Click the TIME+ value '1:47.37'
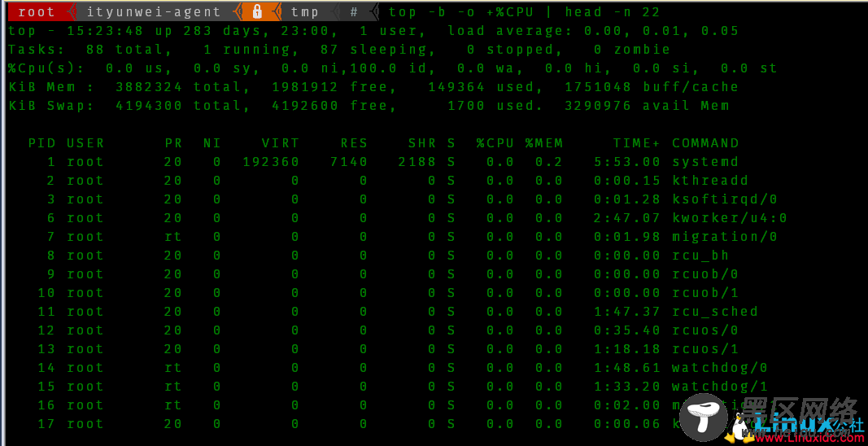868x446 pixels. [627, 312]
